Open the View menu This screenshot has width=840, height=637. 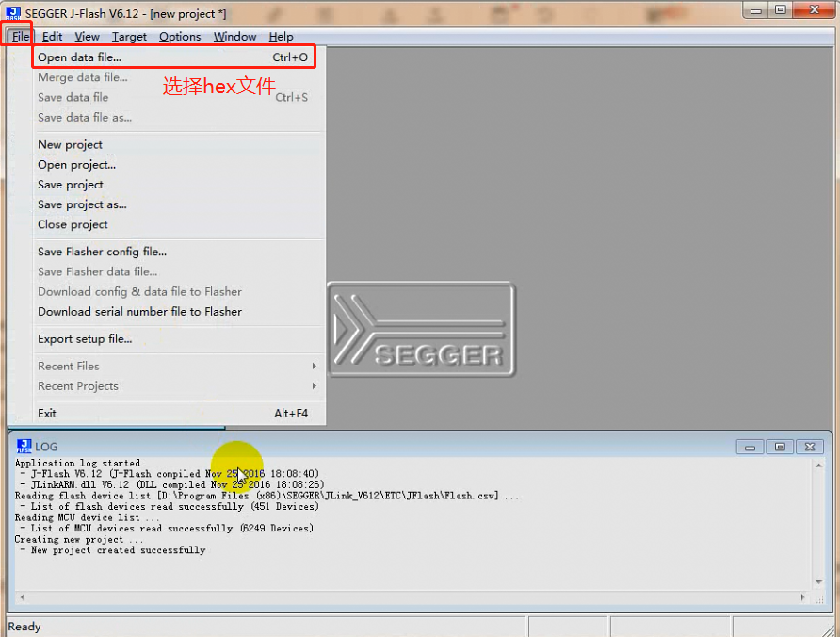tap(87, 37)
